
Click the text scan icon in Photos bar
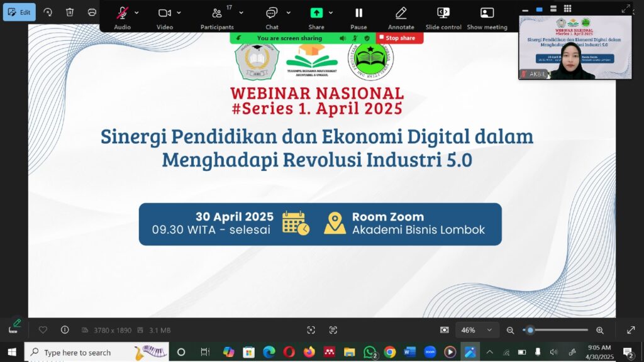pyautogui.click(x=333, y=330)
